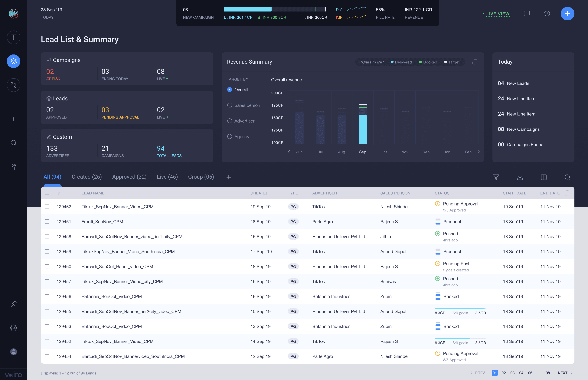Screen dimensions: 588x380
Task: Click the settings gear in sidebar
Action: tap(14, 328)
